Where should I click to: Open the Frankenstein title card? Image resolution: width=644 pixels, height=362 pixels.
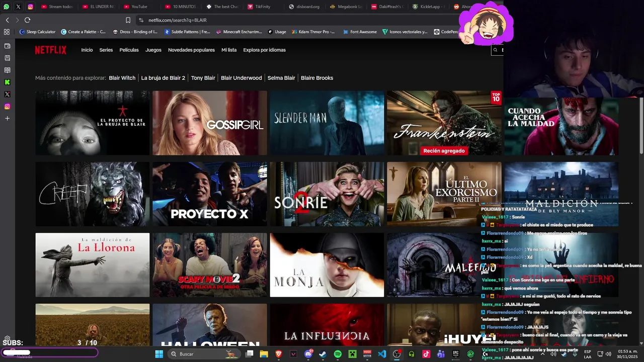click(444, 123)
